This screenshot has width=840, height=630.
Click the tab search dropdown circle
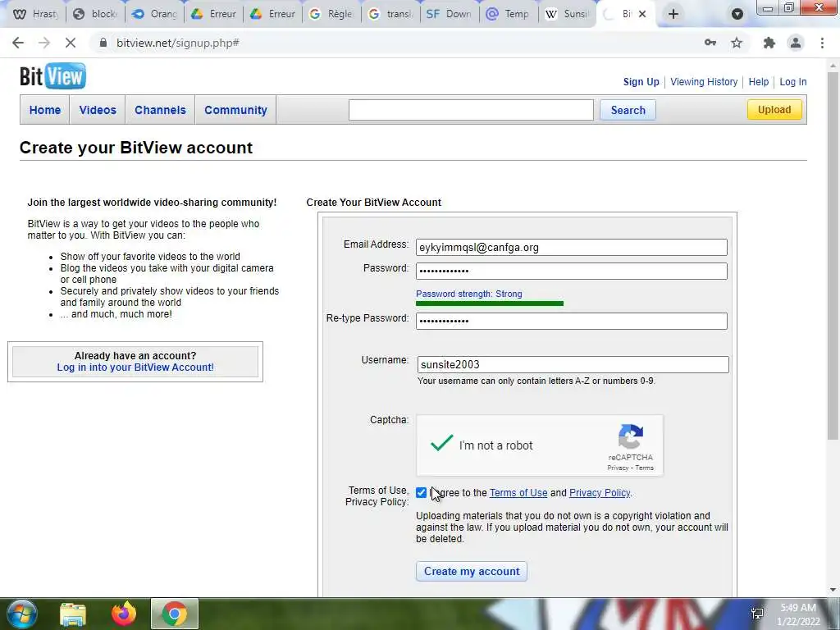[x=737, y=14]
